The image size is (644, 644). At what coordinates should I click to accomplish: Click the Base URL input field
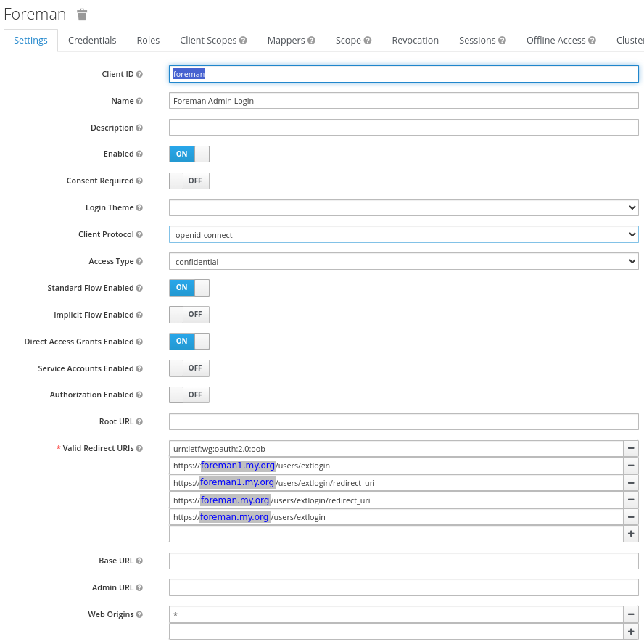404,561
